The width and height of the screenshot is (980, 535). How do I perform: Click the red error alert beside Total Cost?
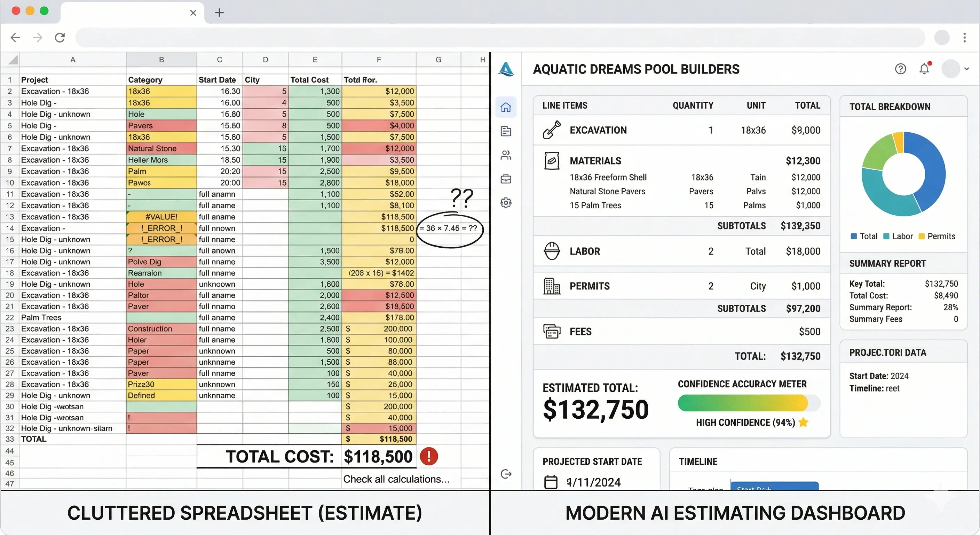click(x=429, y=457)
